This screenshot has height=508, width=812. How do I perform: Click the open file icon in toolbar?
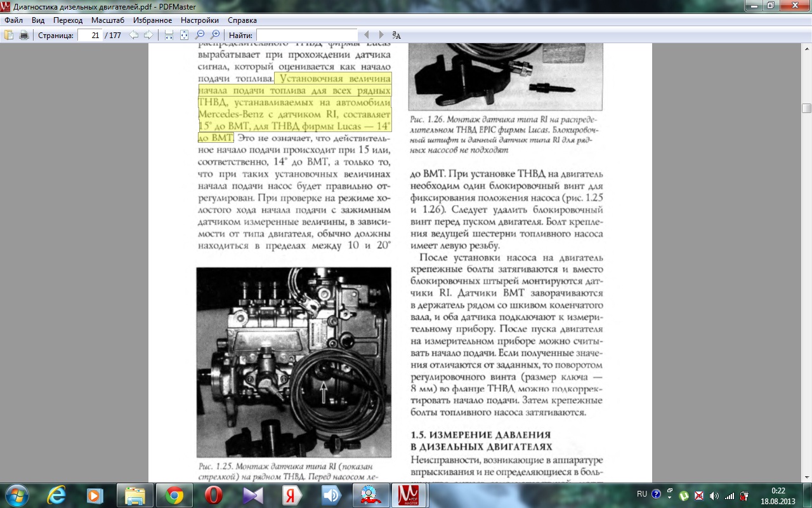[x=9, y=35]
